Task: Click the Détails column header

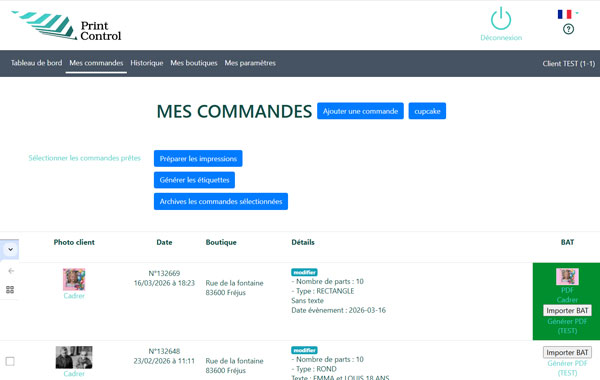Action: [303, 242]
